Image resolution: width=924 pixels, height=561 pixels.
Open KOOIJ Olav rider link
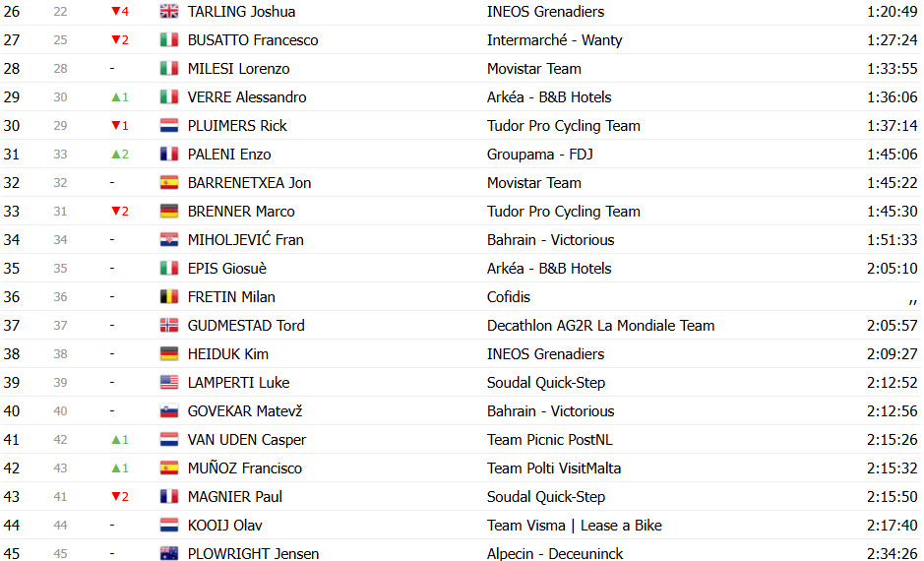(x=224, y=525)
